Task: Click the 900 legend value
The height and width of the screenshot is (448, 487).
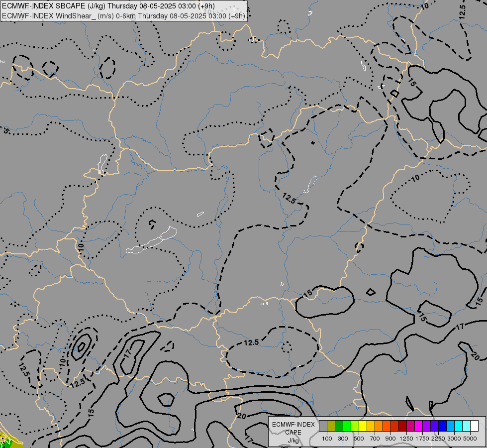Action: coord(390,439)
